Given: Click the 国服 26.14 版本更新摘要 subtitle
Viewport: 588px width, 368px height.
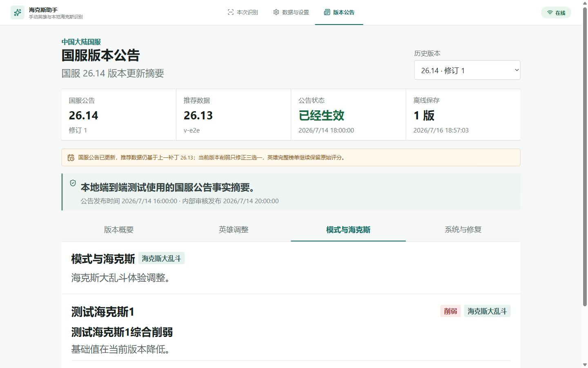Looking at the screenshot, I should (113, 73).
